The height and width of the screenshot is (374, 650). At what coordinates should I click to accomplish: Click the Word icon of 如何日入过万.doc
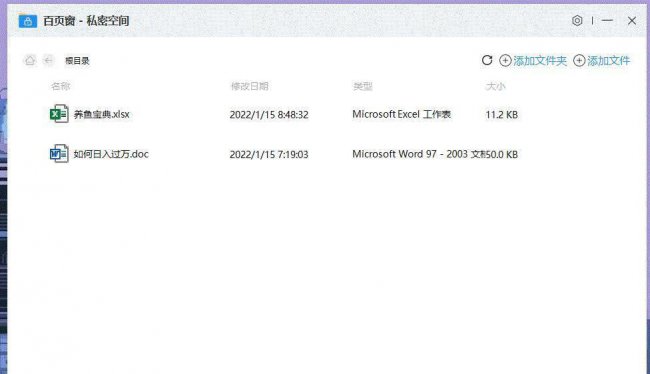pos(59,154)
